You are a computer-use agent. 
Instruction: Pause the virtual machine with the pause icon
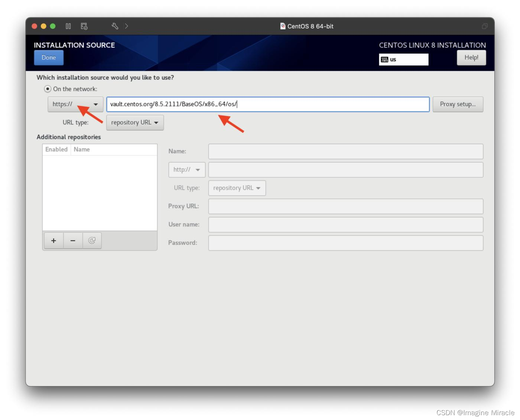(68, 26)
